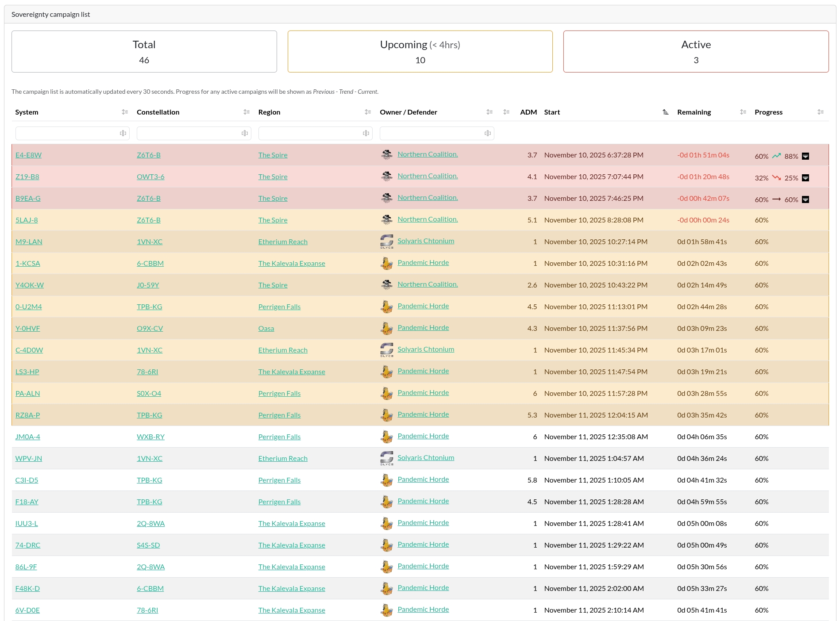Select the Active campaigns filter card
The width and height of the screenshot is (840, 621).
point(696,51)
